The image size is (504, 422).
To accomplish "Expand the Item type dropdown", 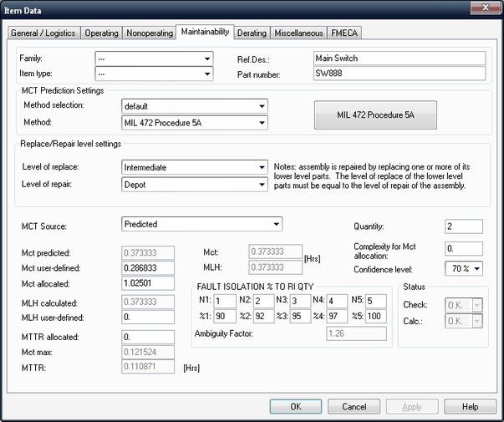I will click(x=154, y=74).
